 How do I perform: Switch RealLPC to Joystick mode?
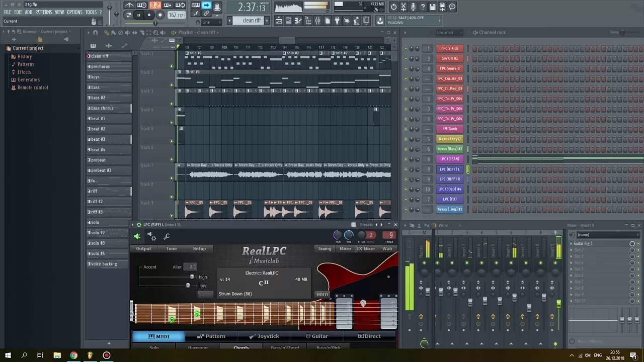[x=264, y=336]
